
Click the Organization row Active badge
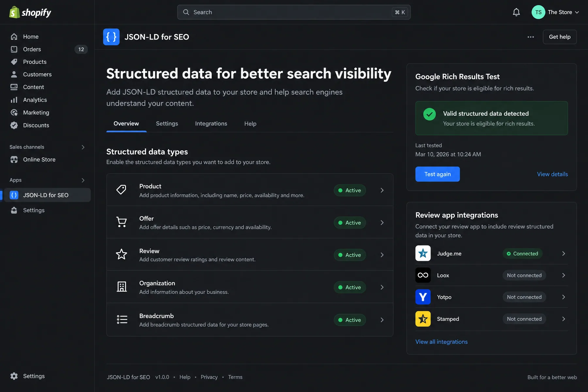coord(350,287)
